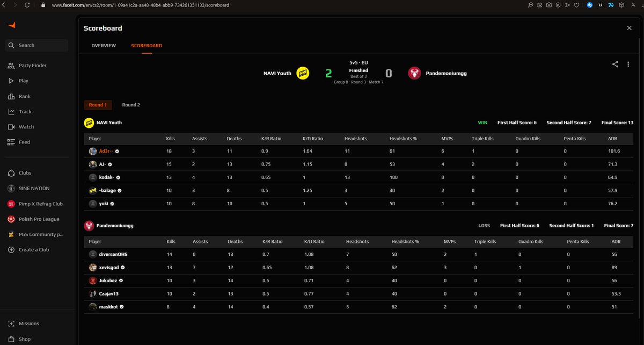Open Watch in the sidebar

(20, 127)
